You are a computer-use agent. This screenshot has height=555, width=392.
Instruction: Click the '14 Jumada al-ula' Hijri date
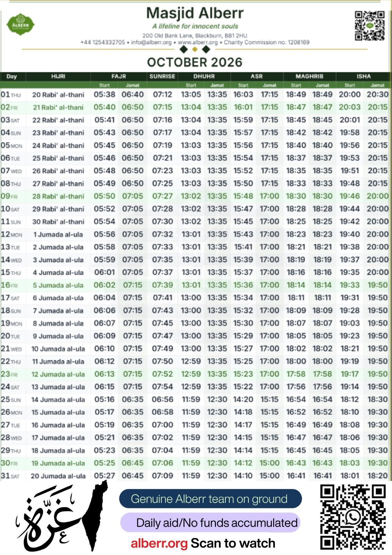58,400
